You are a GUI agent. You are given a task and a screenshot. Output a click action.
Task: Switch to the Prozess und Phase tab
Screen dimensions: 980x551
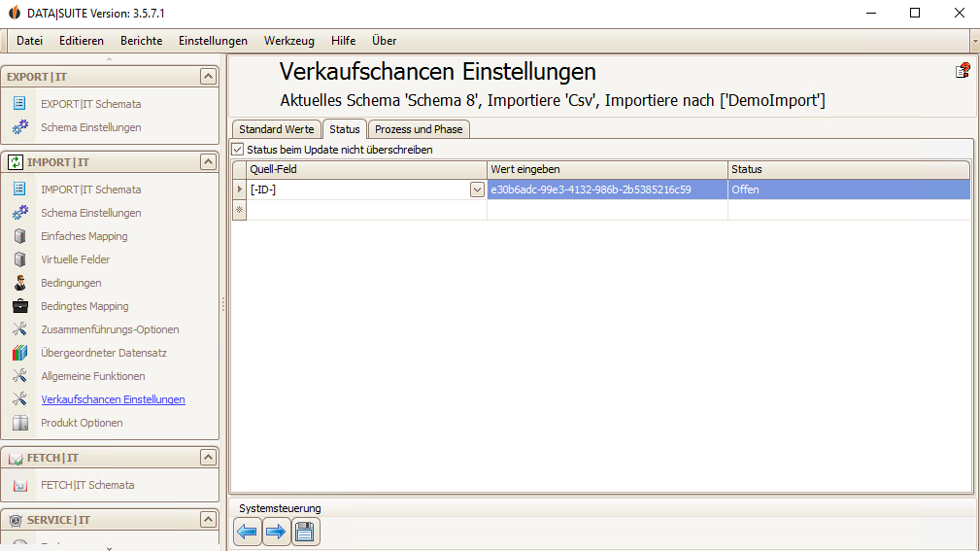tap(419, 129)
